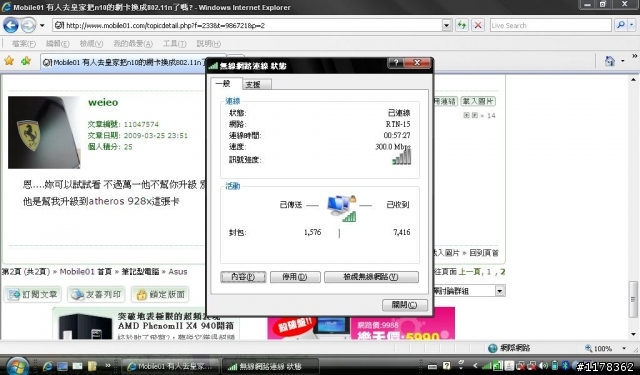640x375 pixels.
Task: Click the 內容(P) button
Action: tap(243, 277)
